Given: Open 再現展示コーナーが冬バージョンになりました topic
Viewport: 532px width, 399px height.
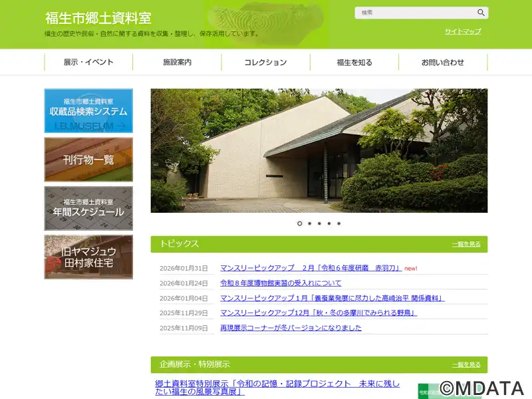Looking at the screenshot, I should (x=291, y=328).
